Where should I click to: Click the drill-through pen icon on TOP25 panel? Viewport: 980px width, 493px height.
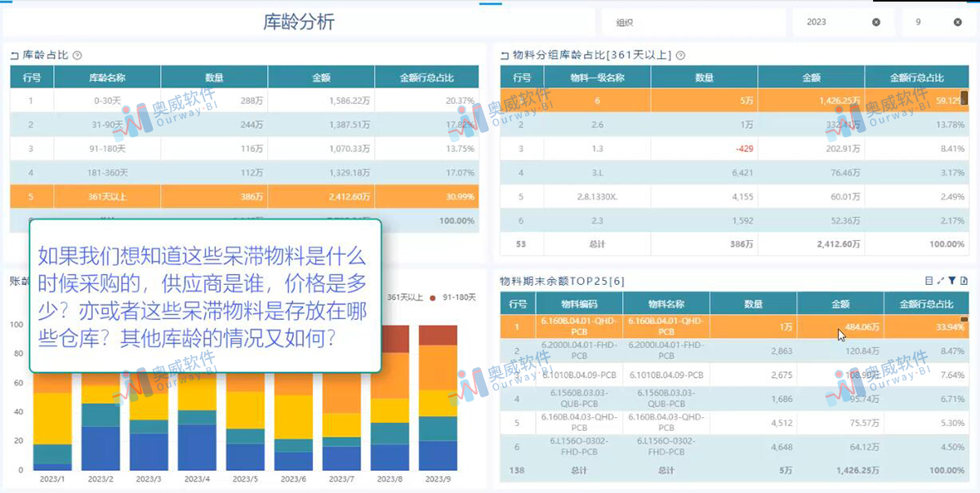click(x=940, y=281)
